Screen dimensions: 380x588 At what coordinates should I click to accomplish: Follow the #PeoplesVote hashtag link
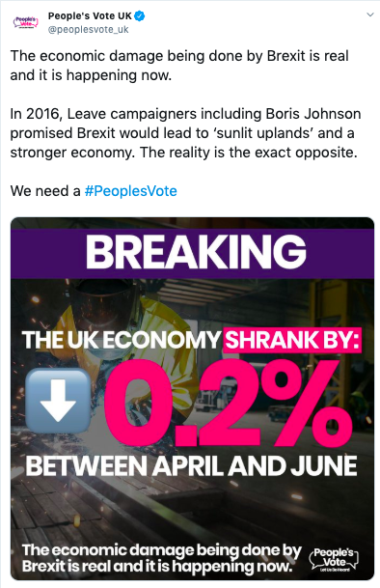click(x=131, y=191)
